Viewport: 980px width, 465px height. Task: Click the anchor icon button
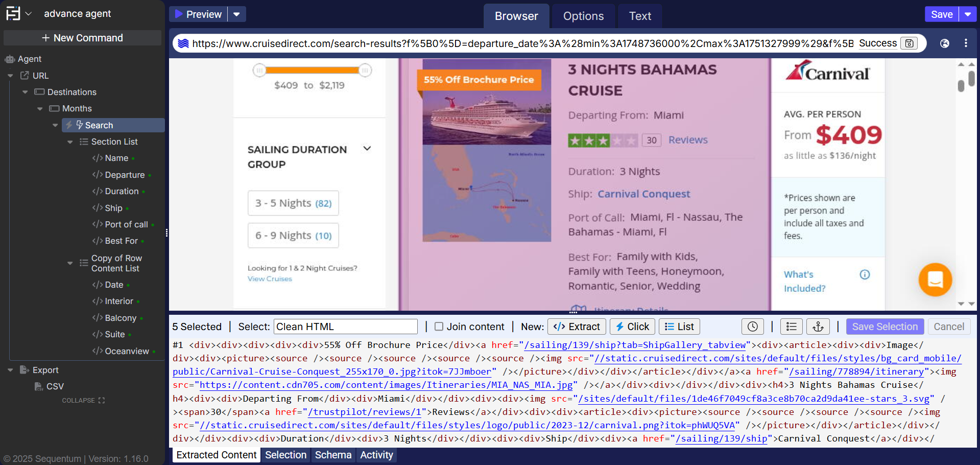click(818, 327)
